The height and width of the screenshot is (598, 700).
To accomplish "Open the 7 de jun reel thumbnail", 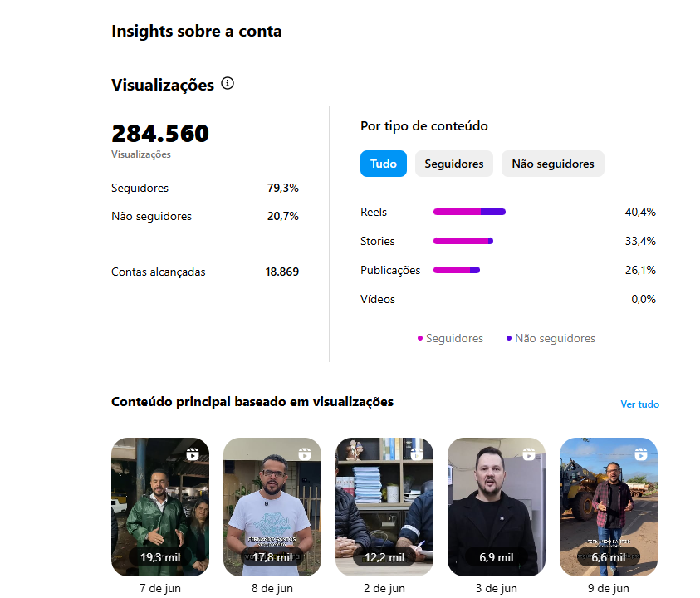I will tap(160, 507).
